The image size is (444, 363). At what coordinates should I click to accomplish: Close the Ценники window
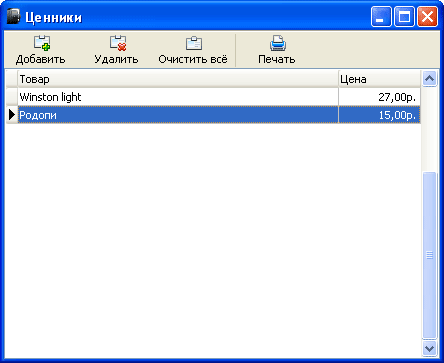(x=427, y=16)
